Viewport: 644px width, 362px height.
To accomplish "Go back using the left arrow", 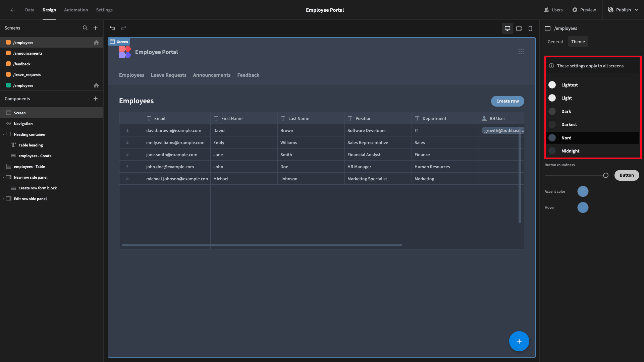I will pos(13,10).
